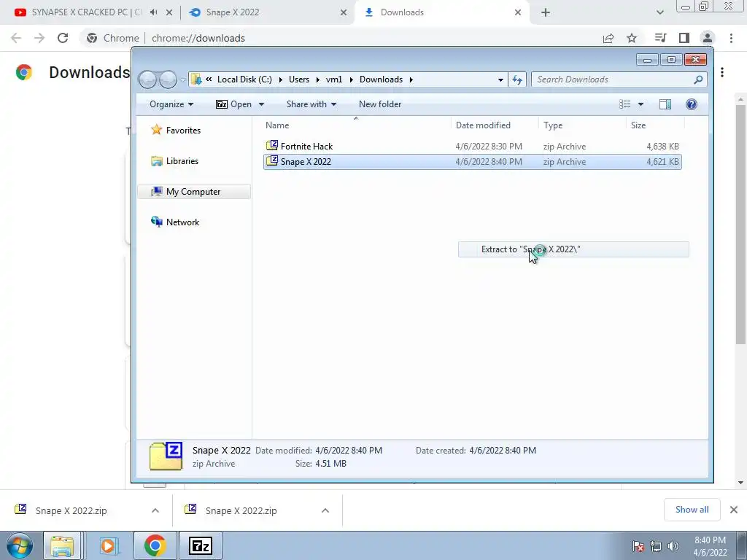
Task: Select My Computer in navigation pane
Action: point(193,192)
